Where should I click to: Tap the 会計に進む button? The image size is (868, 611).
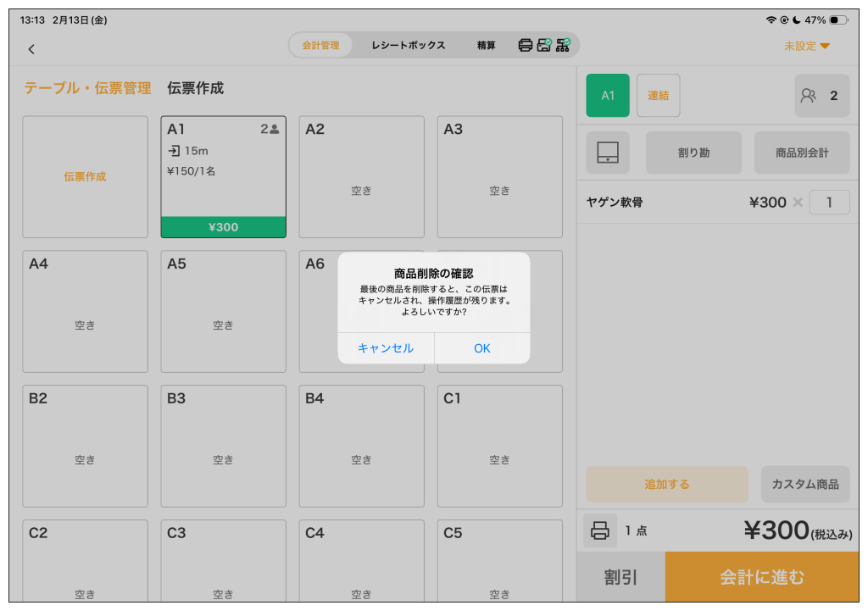tap(761, 577)
